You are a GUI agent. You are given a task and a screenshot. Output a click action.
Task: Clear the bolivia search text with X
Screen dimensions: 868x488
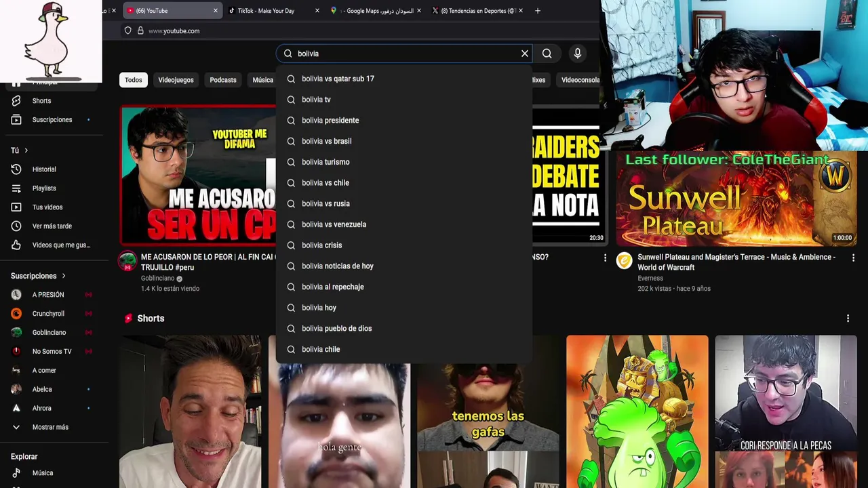(x=524, y=54)
